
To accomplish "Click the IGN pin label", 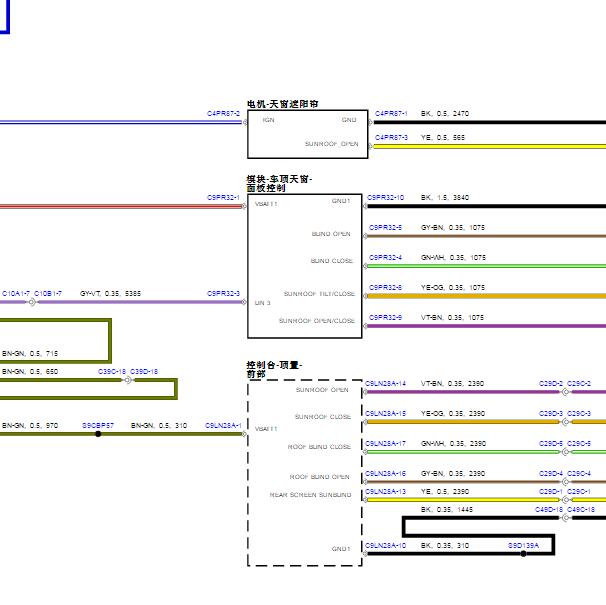I will [x=269, y=120].
